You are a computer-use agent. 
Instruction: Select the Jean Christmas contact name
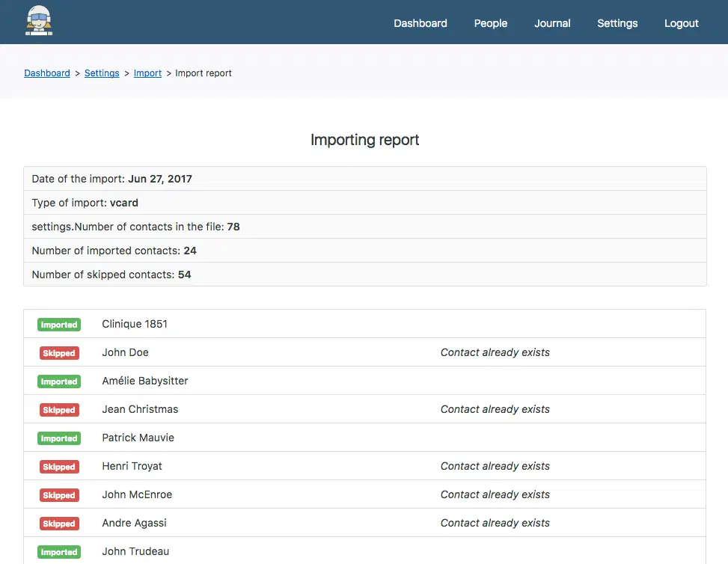[140, 409]
